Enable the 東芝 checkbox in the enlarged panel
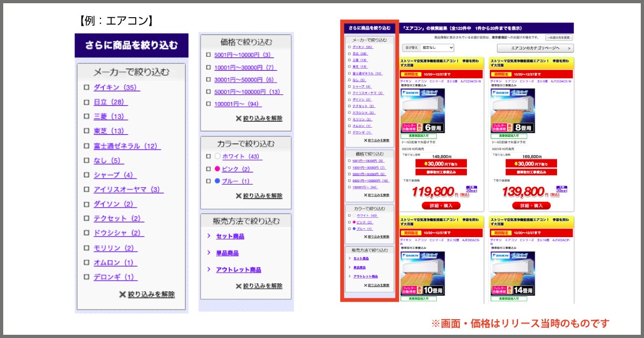Screen dimensions: 644x338 [86, 131]
